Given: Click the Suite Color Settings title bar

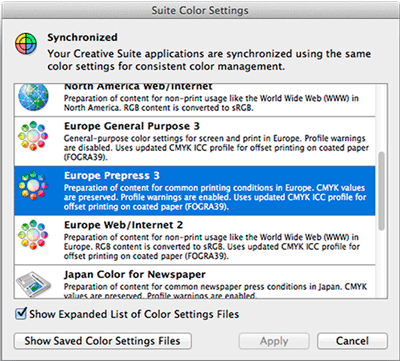Looking at the screenshot, I should click(200, 10).
